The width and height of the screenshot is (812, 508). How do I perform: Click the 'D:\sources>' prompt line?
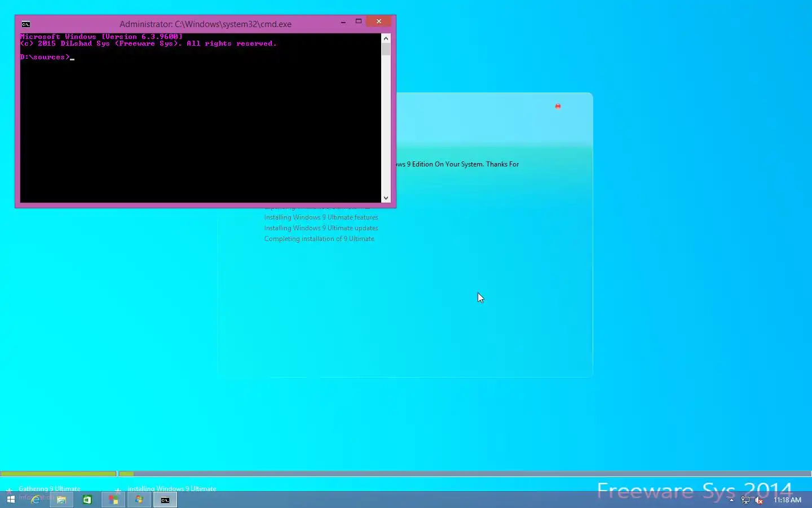[x=47, y=57]
